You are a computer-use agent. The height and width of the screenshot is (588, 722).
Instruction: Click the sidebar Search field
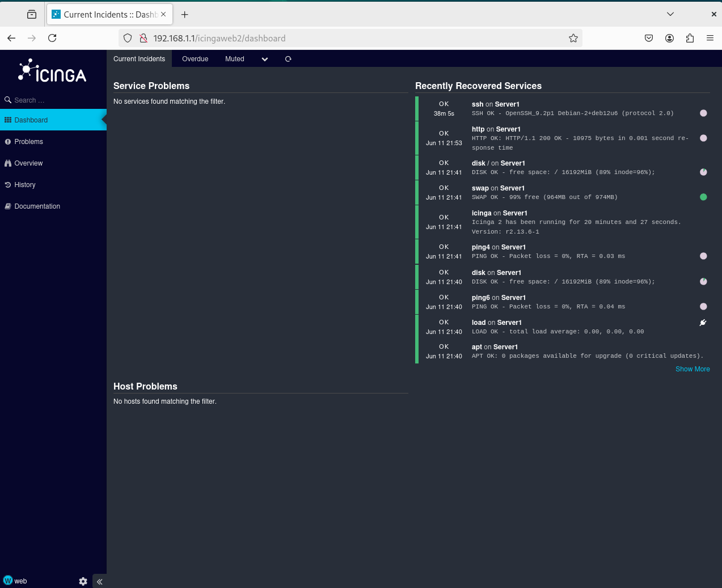click(x=53, y=100)
